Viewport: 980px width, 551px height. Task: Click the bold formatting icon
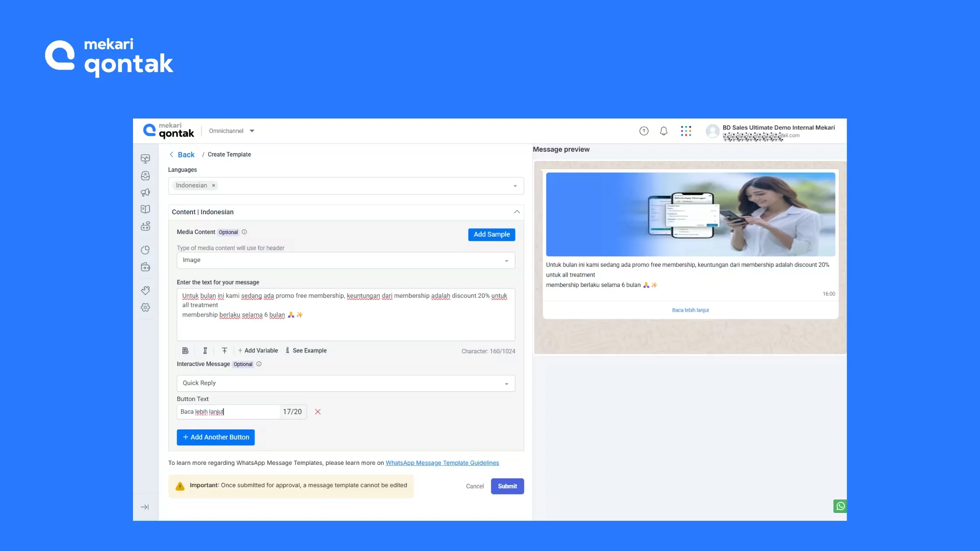point(185,351)
